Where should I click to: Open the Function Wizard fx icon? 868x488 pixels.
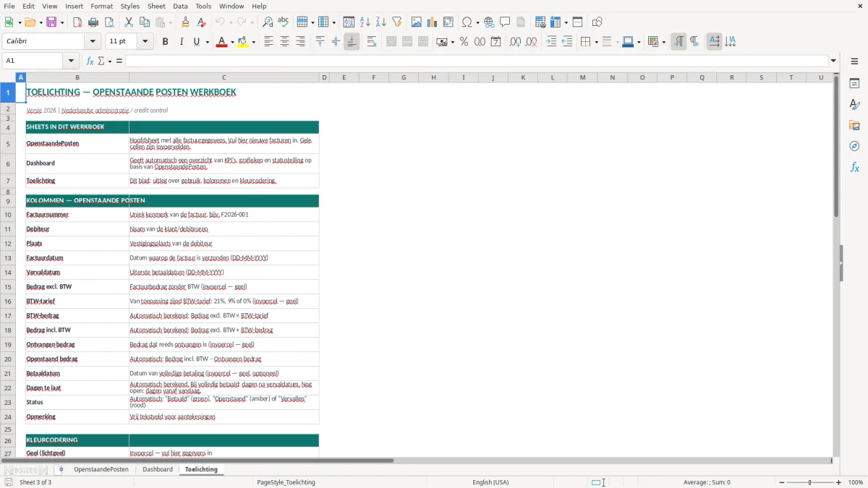coord(90,61)
